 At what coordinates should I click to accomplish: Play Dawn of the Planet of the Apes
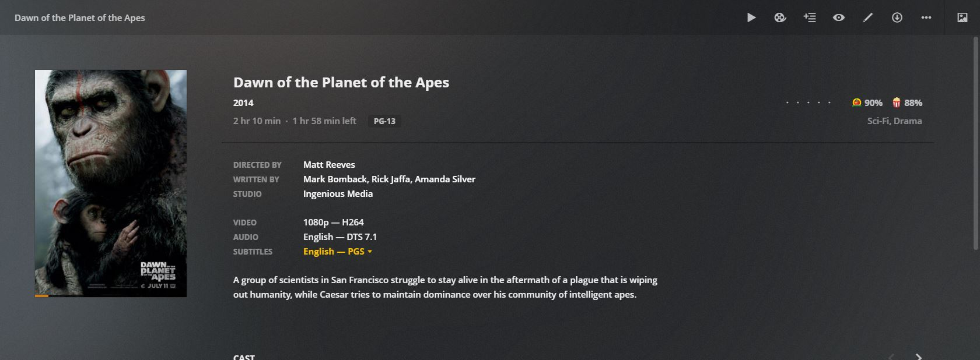click(x=751, y=17)
